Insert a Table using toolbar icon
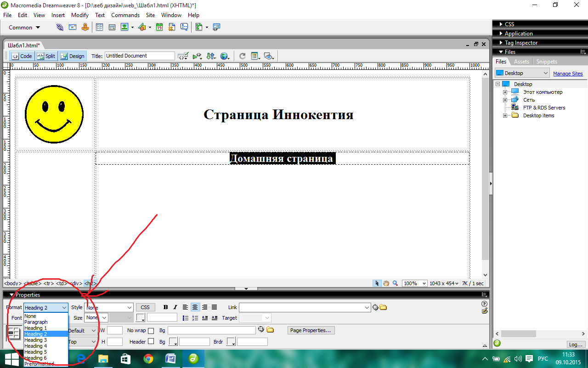This screenshot has height=368, width=588. (x=99, y=27)
